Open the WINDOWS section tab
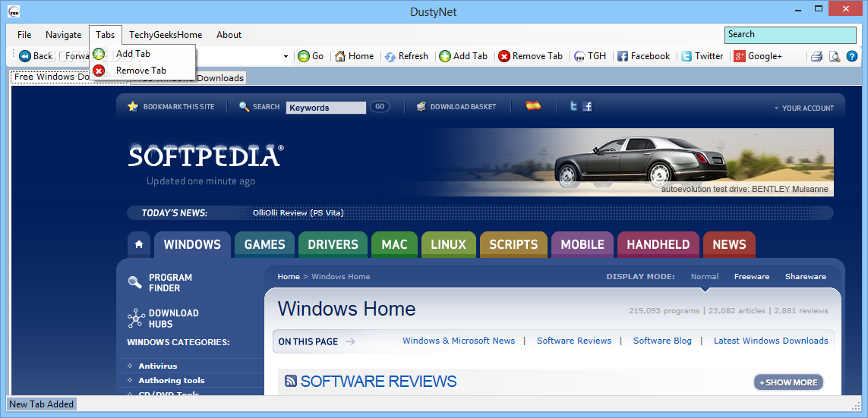 [x=192, y=244]
